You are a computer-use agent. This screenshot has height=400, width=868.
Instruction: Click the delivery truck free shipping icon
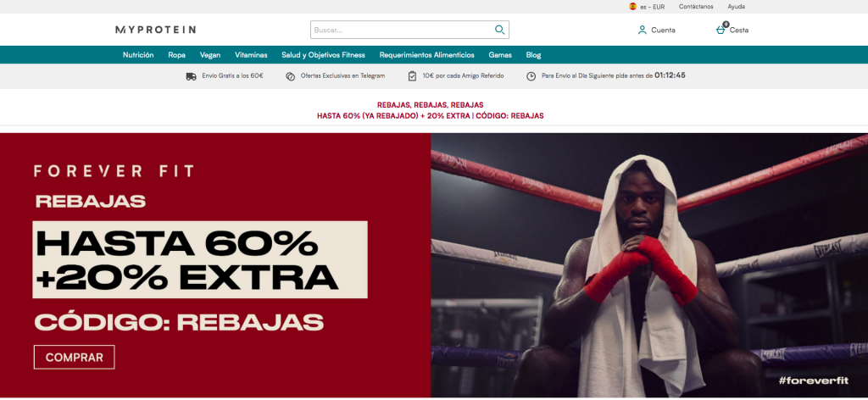(191, 75)
